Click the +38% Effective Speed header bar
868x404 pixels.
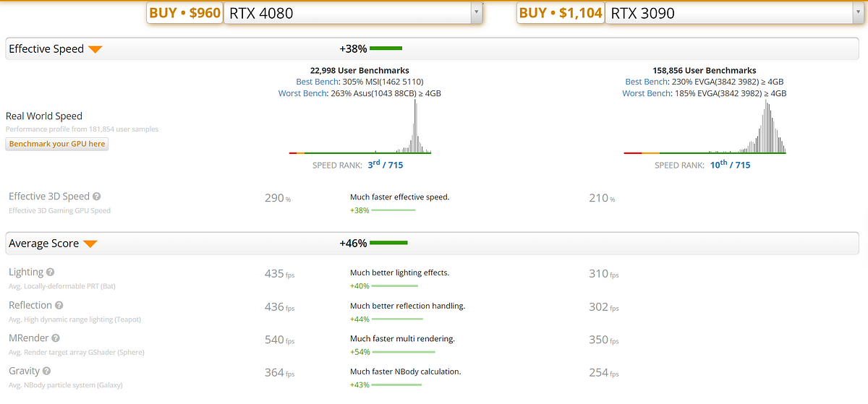click(x=386, y=48)
